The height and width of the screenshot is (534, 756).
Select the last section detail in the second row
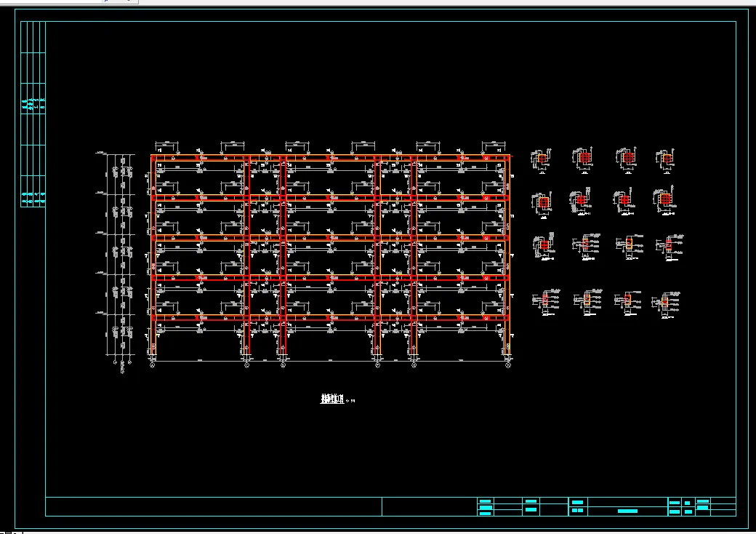click(664, 200)
